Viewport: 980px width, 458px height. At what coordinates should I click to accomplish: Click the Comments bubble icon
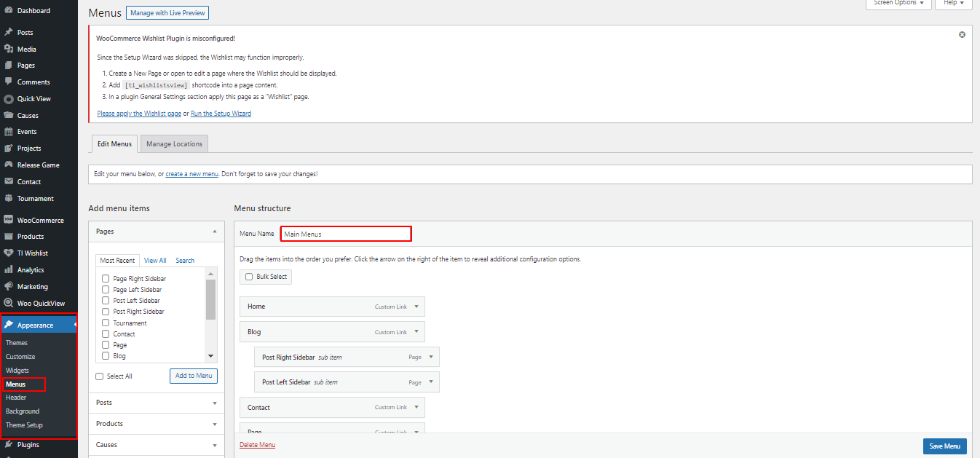click(9, 82)
